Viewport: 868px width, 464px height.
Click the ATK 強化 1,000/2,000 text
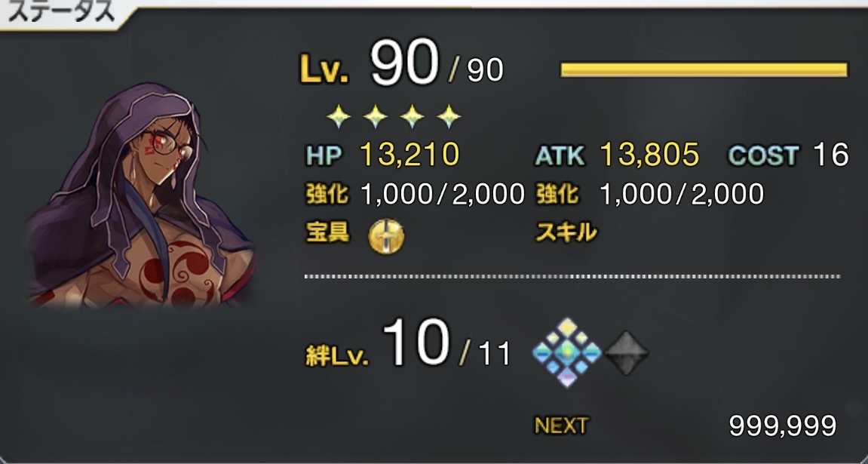[650, 194]
